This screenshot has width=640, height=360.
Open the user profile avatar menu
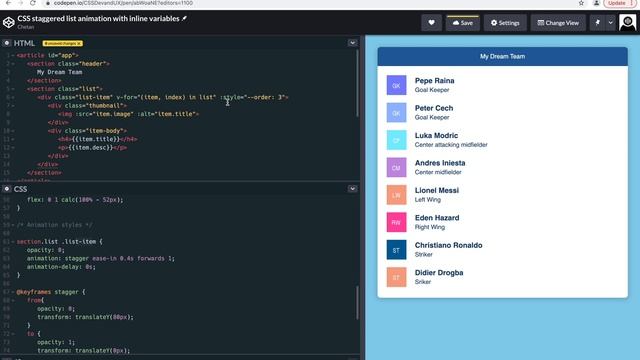pos(627,22)
